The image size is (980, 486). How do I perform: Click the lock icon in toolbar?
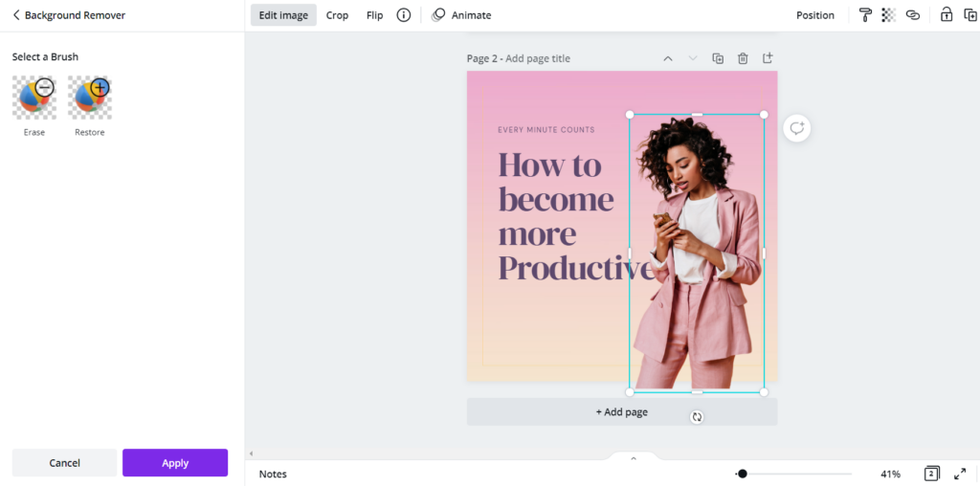[947, 15]
